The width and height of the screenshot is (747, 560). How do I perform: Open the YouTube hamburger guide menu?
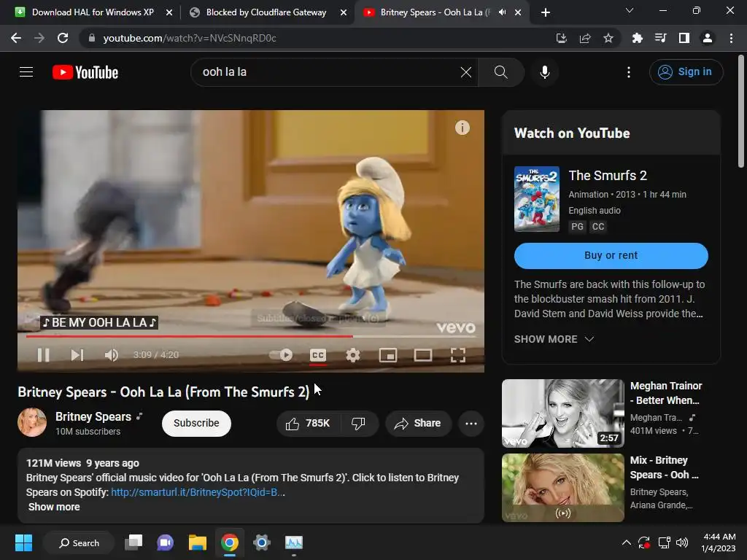click(x=26, y=72)
